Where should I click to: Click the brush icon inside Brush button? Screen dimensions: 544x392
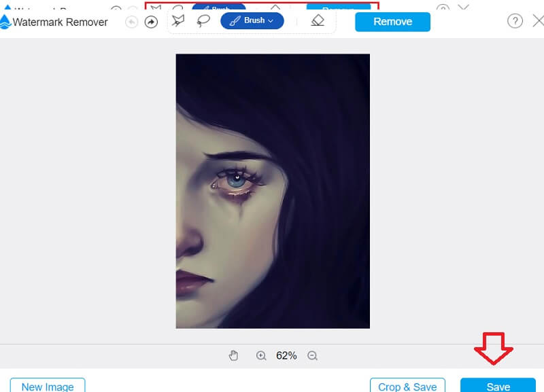click(235, 21)
